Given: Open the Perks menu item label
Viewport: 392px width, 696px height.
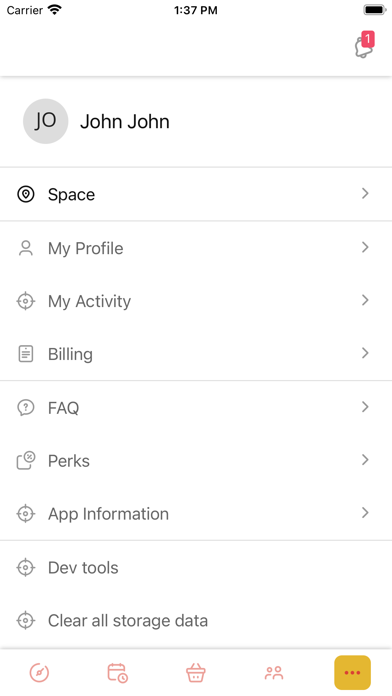Looking at the screenshot, I should (69, 461).
